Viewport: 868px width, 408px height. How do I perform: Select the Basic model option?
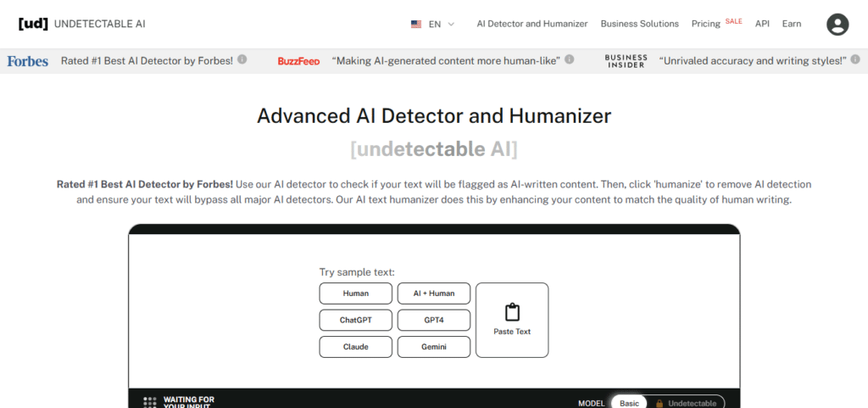629,403
